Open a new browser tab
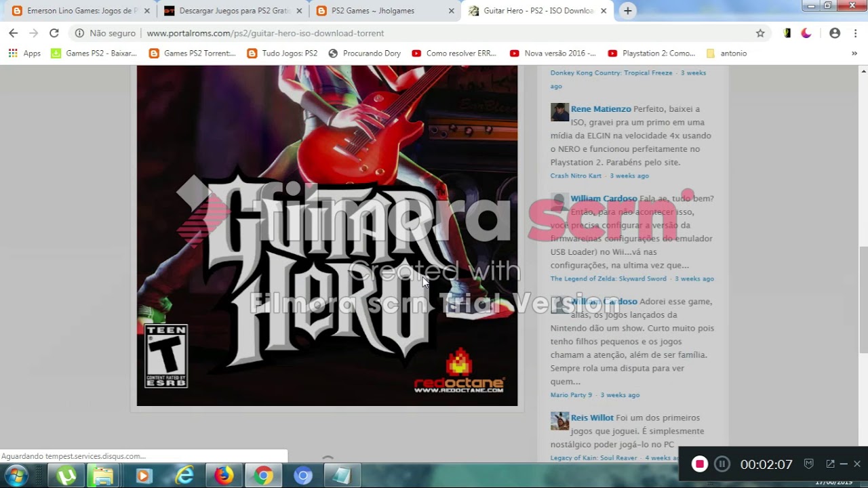 [628, 11]
